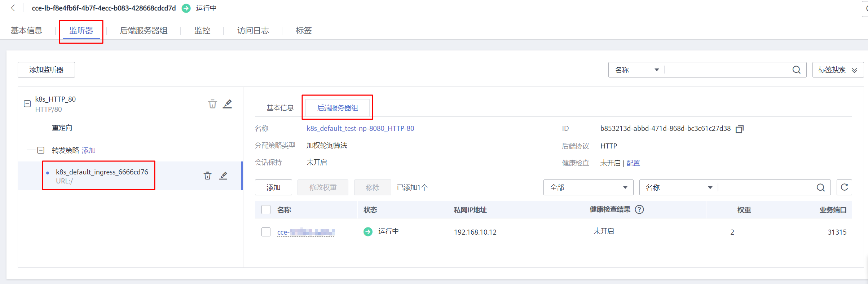Switch to the 基本信息 top tab
The image size is (868, 284).
point(27,31)
